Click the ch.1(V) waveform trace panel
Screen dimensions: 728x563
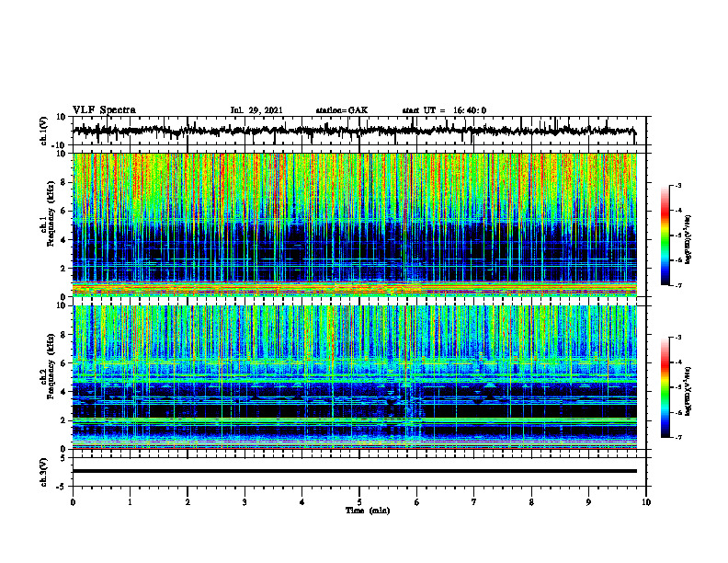pyautogui.click(x=359, y=131)
